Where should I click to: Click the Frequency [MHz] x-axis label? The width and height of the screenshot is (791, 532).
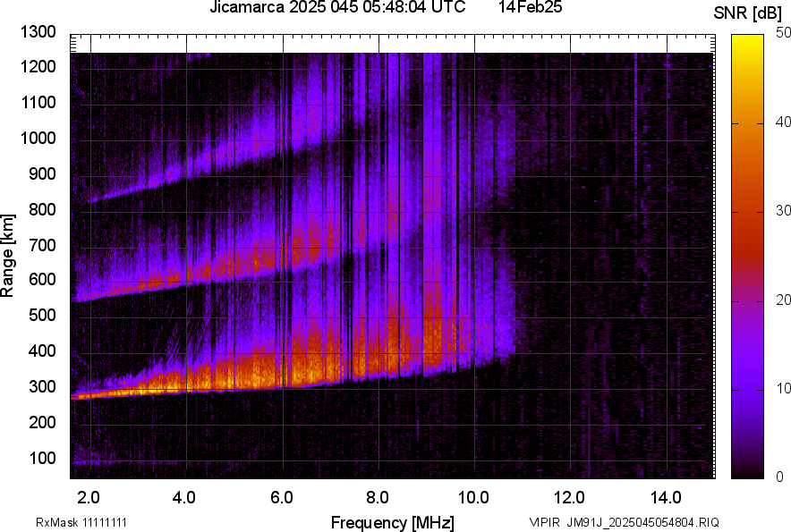[x=392, y=522]
